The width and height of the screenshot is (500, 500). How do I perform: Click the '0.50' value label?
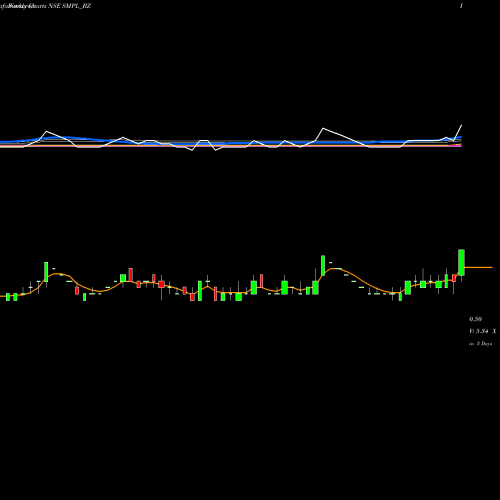476,319
